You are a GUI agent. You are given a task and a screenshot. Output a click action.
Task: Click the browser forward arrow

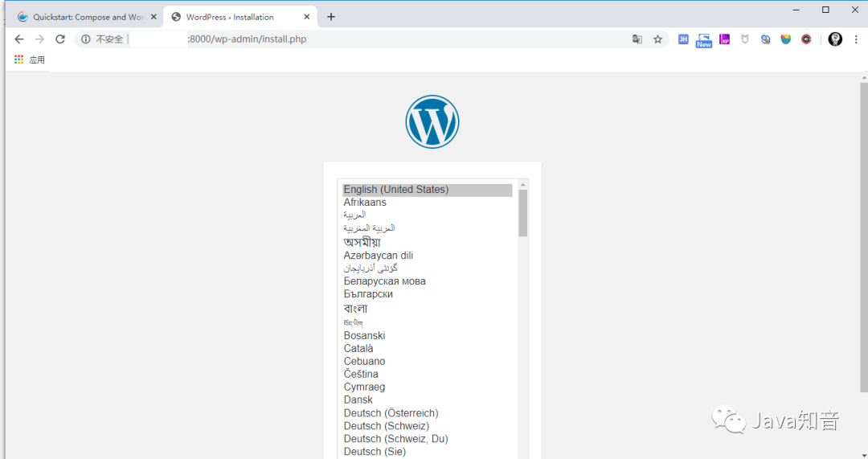40,39
